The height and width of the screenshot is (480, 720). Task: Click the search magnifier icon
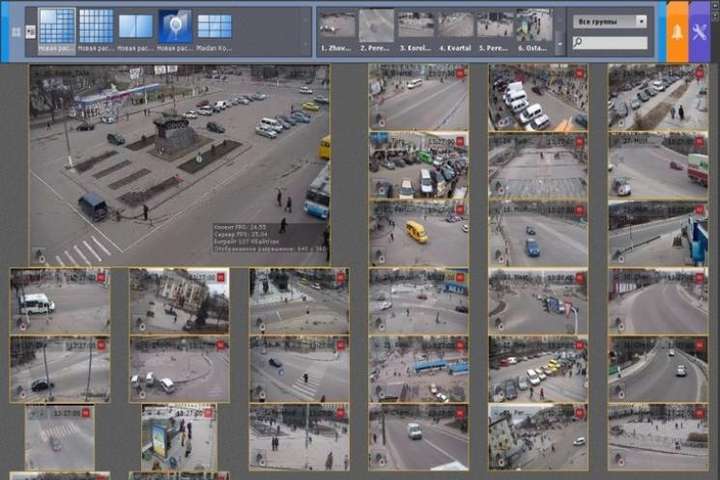[x=578, y=43]
